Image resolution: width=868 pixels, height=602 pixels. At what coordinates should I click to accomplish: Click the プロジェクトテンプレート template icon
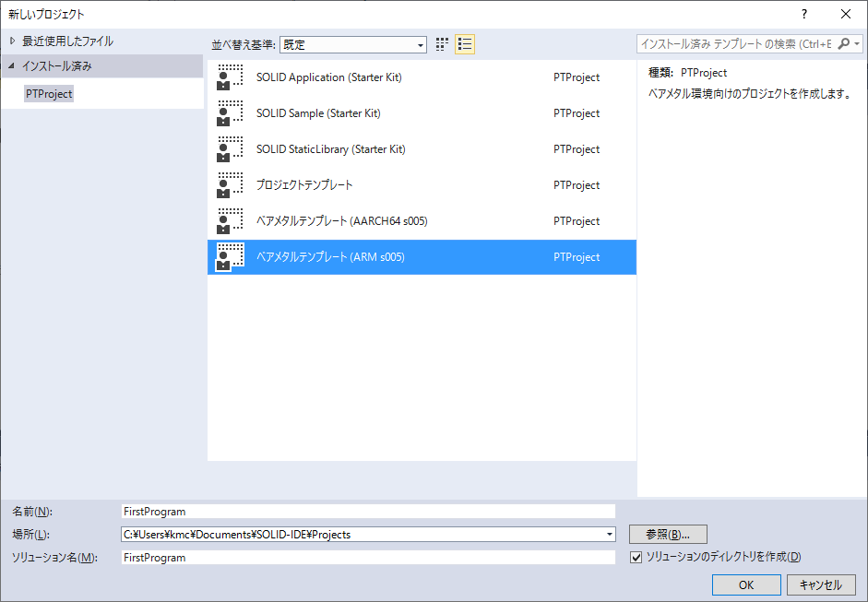[230, 185]
